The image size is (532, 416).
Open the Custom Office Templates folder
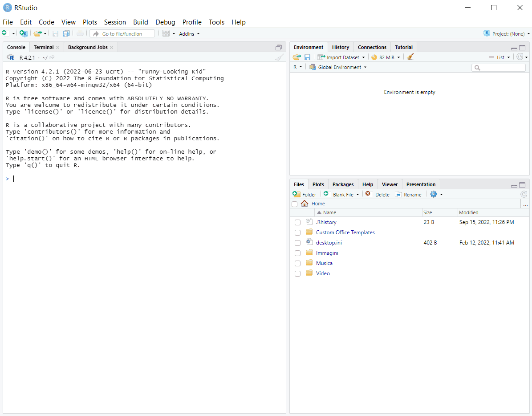[345, 232]
